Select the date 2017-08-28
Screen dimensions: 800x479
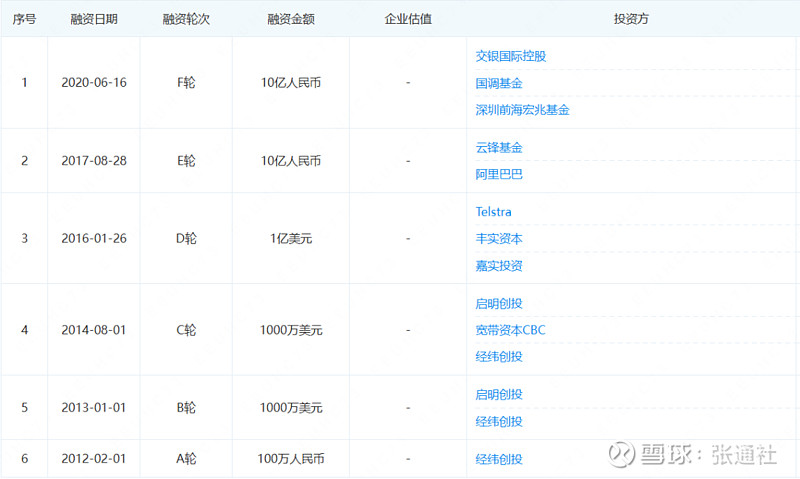point(94,161)
